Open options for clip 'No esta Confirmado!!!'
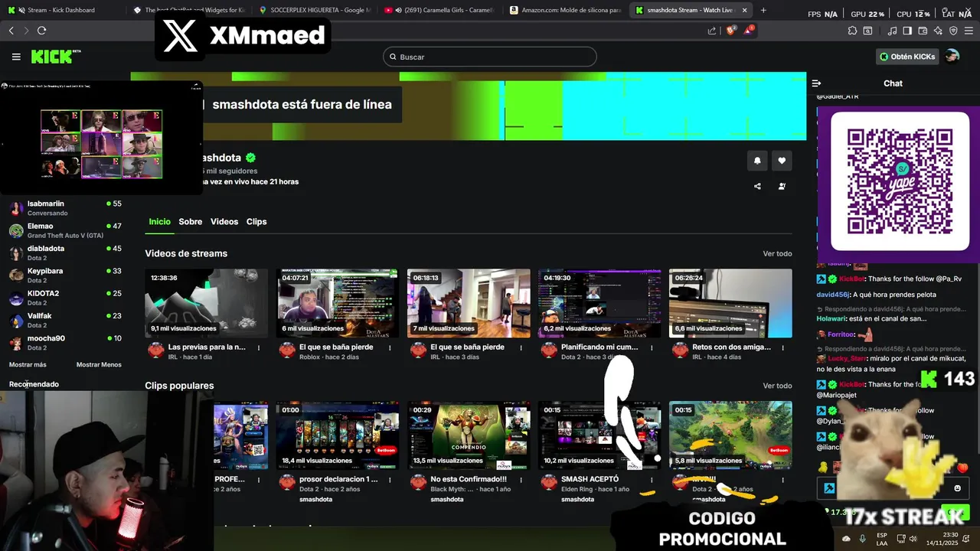This screenshot has height=551, width=980. tap(521, 480)
